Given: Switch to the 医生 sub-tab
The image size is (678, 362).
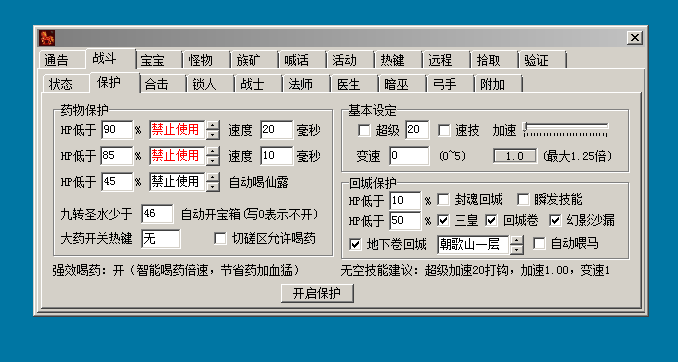Looking at the screenshot, I should [354, 84].
